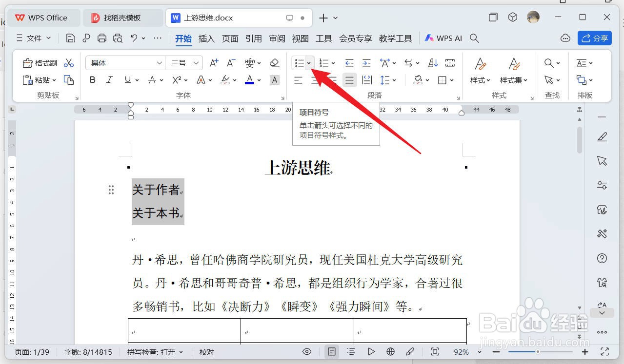Expand the bullet style dropdown arrow
The image size is (624, 364).
click(309, 62)
